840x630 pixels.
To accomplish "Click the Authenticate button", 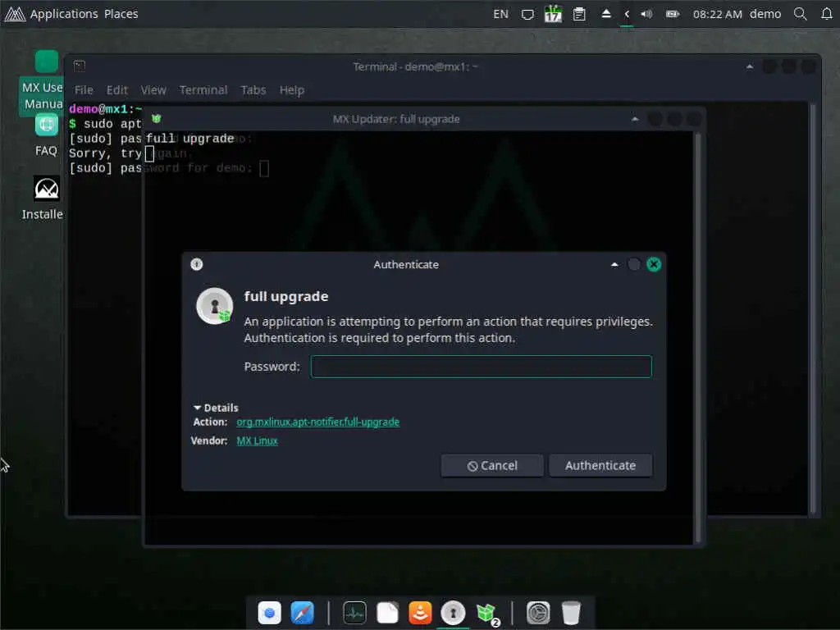I will (600, 466).
